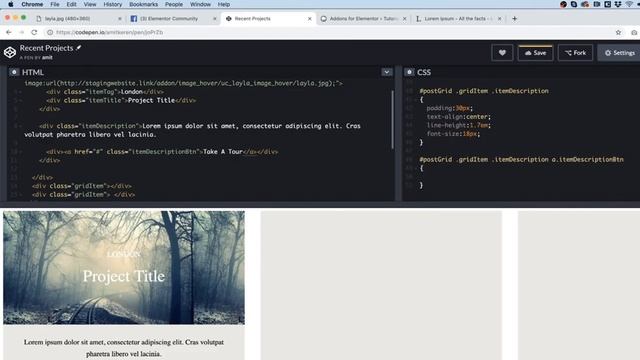The height and width of the screenshot is (360, 640).
Task: Bookmark page with star icon
Action: (x=618, y=32)
